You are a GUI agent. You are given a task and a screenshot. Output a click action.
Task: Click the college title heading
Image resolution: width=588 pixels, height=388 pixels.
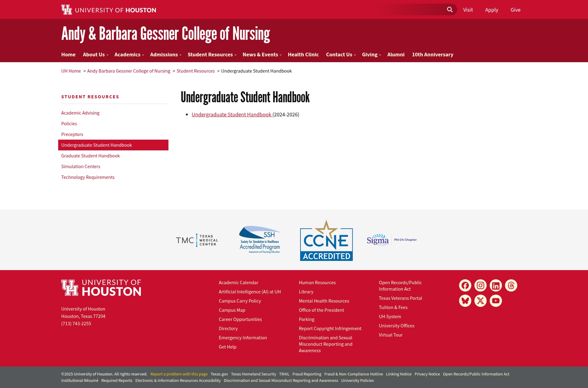click(x=165, y=34)
